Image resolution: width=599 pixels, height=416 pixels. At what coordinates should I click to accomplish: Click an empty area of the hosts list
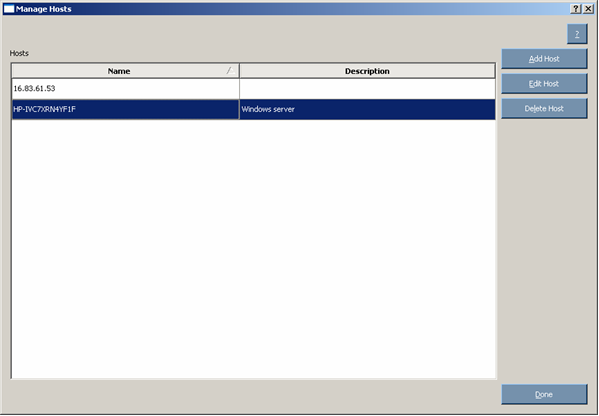(x=254, y=248)
